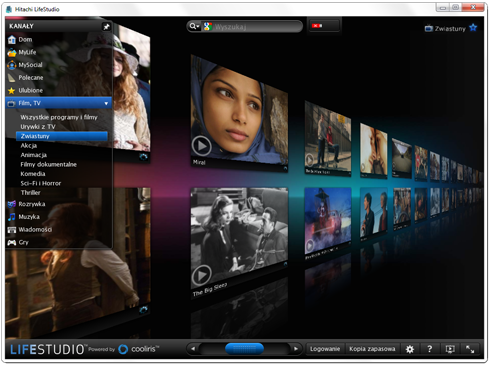The image size is (490, 366).
Task: Pin the Kanały channel panel
Action: [x=106, y=27]
